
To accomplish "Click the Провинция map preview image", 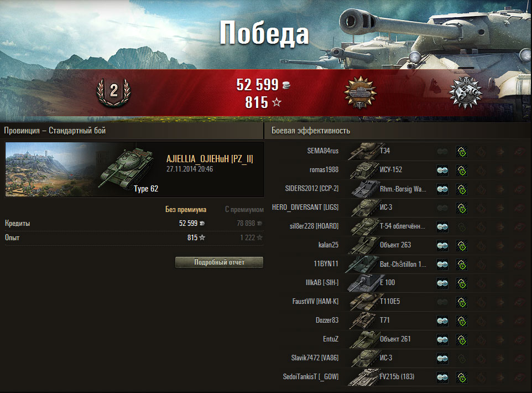I will (x=51, y=169).
